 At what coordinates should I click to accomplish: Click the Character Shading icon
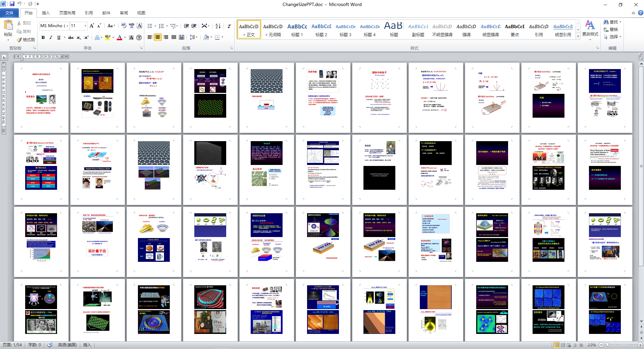pos(131,38)
